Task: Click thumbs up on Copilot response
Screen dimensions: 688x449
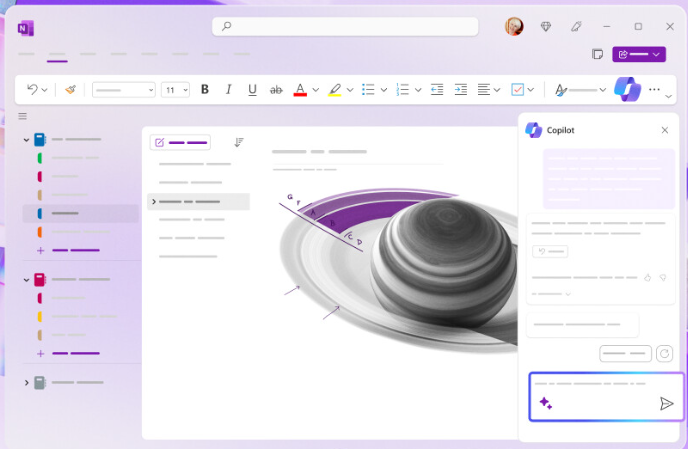Action: 648,277
